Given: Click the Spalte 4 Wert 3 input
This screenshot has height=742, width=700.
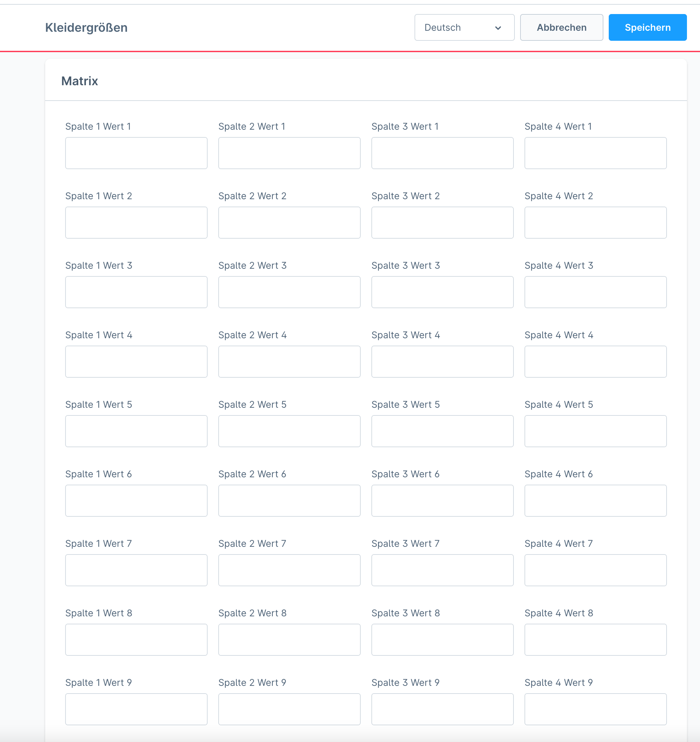Looking at the screenshot, I should (x=595, y=292).
